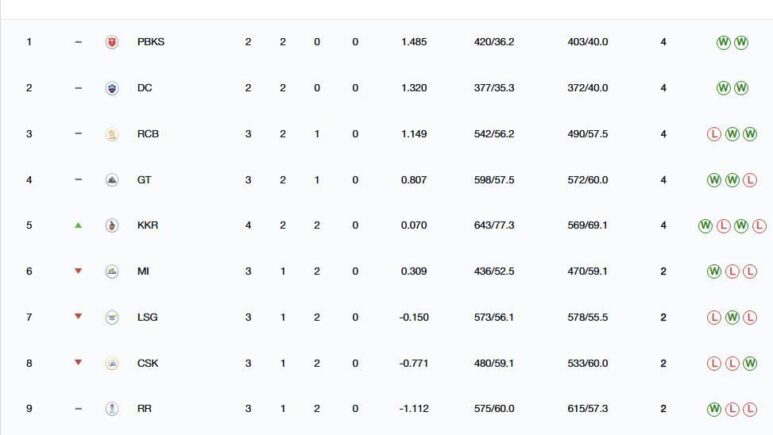The width and height of the screenshot is (773, 435).
Task: Select the LSG team name
Action: coord(148,317)
